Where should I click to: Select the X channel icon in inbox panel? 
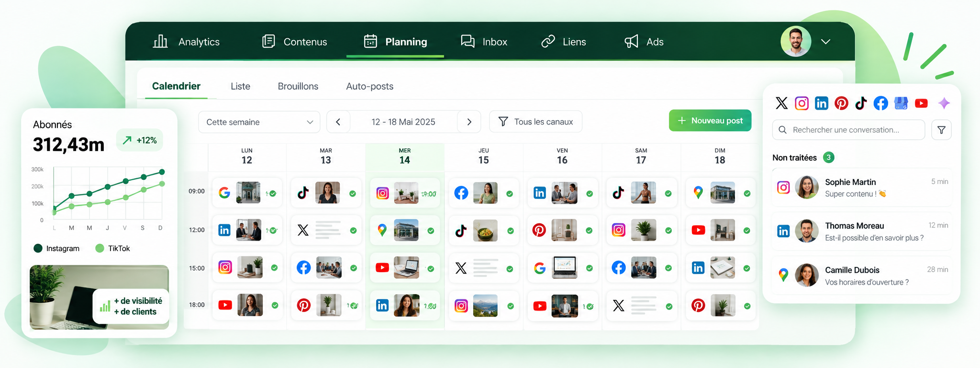(x=781, y=103)
